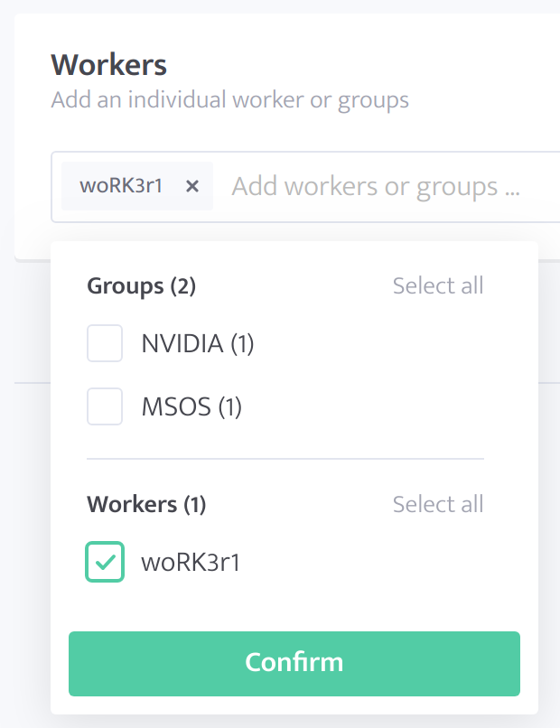Viewport: 560px width, 728px height.
Task: Check the MSOS (1) group checkbox
Action: pyautogui.click(x=105, y=406)
